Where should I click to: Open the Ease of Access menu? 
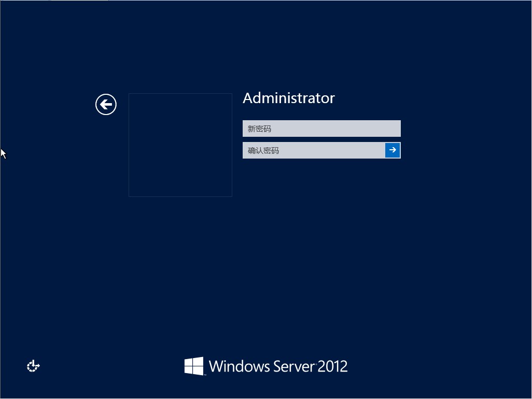pyautogui.click(x=33, y=366)
